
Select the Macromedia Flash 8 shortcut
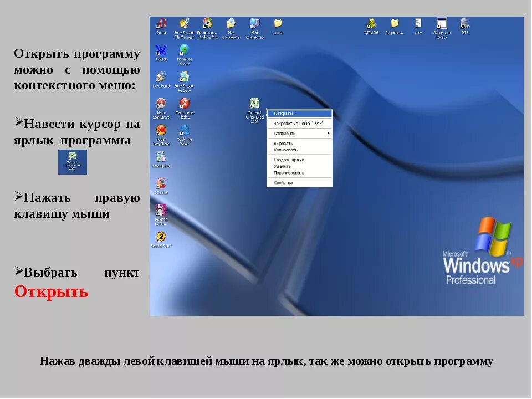click(x=184, y=109)
